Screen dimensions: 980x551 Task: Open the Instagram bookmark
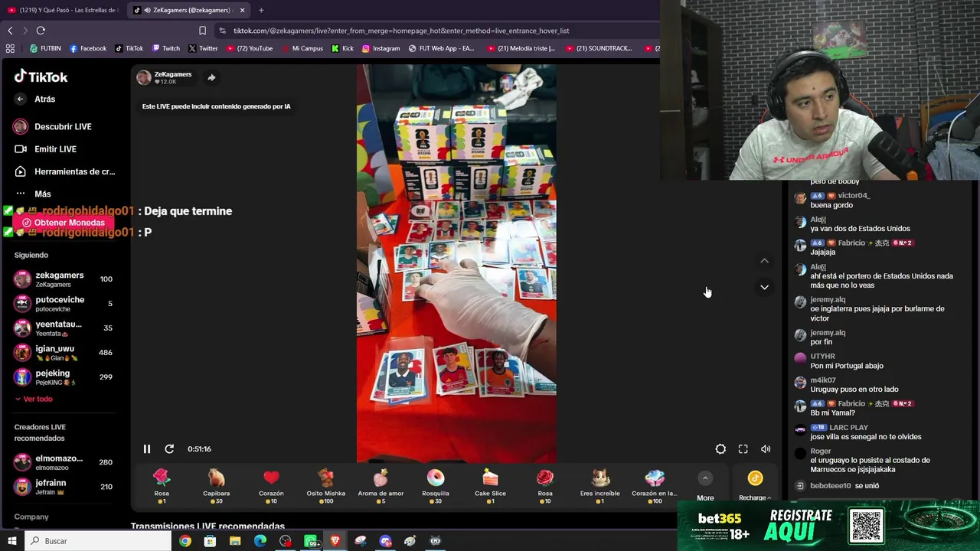[x=381, y=48]
